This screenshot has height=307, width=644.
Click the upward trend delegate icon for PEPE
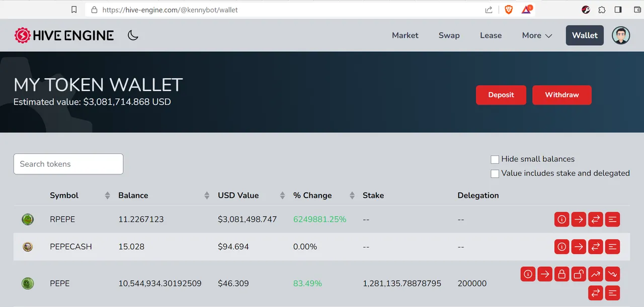(x=595, y=274)
